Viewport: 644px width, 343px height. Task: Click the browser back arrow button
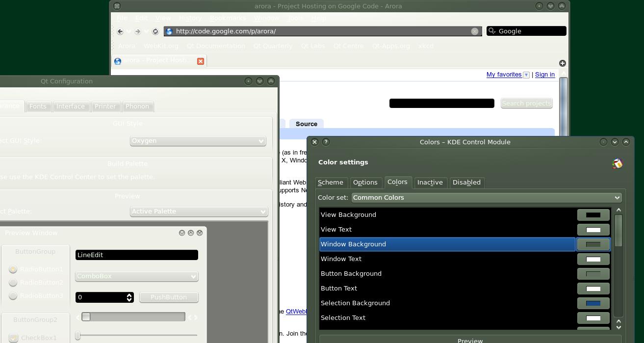click(x=120, y=31)
